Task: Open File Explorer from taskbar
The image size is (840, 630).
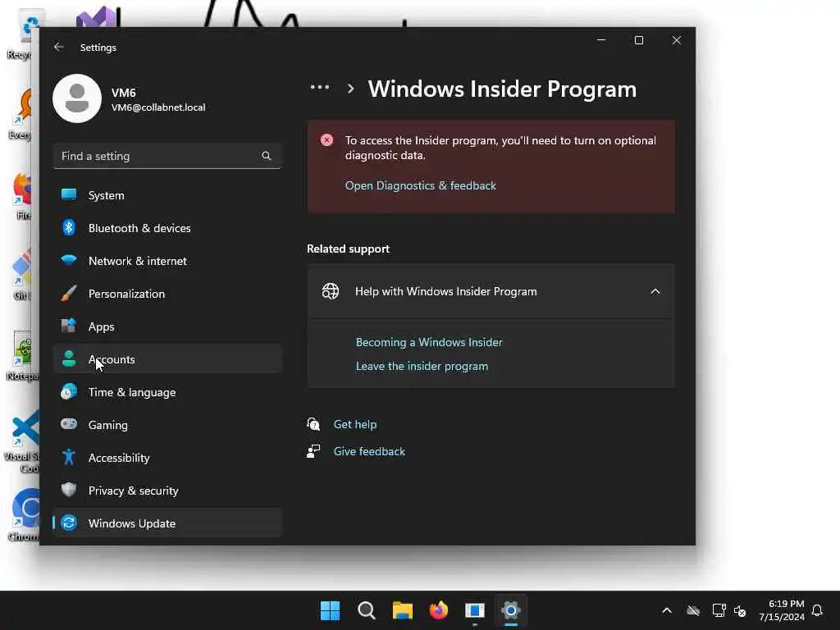Action: 402,610
